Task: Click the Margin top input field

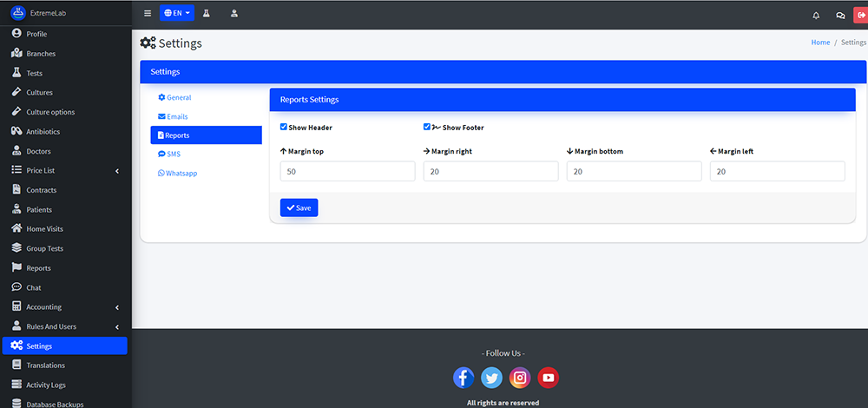Action: click(347, 172)
